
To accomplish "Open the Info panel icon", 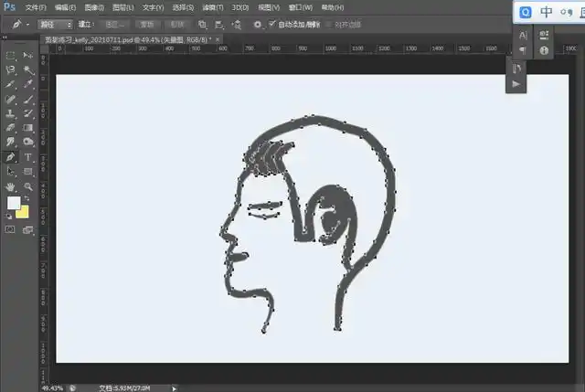I will [x=544, y=50].
